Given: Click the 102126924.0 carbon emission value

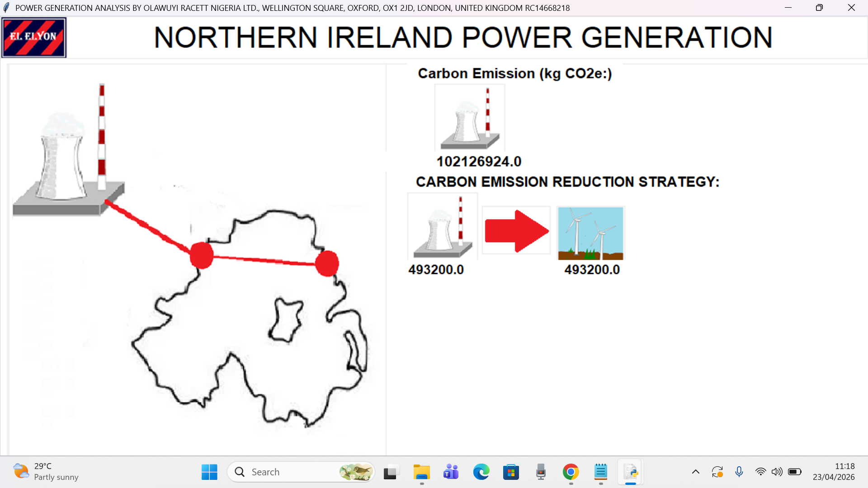Looking at the screenshot, I should [x=479, y=161].
